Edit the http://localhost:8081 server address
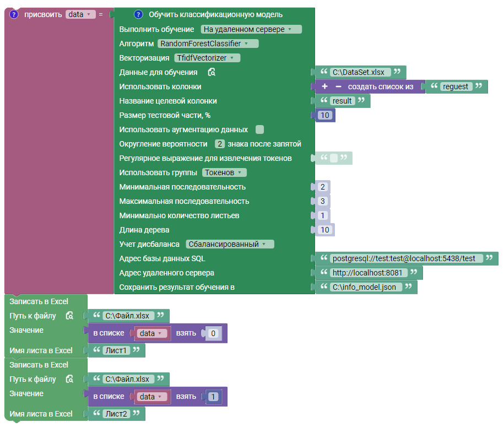Screen dimensions: 504x427 coord(368,273)
